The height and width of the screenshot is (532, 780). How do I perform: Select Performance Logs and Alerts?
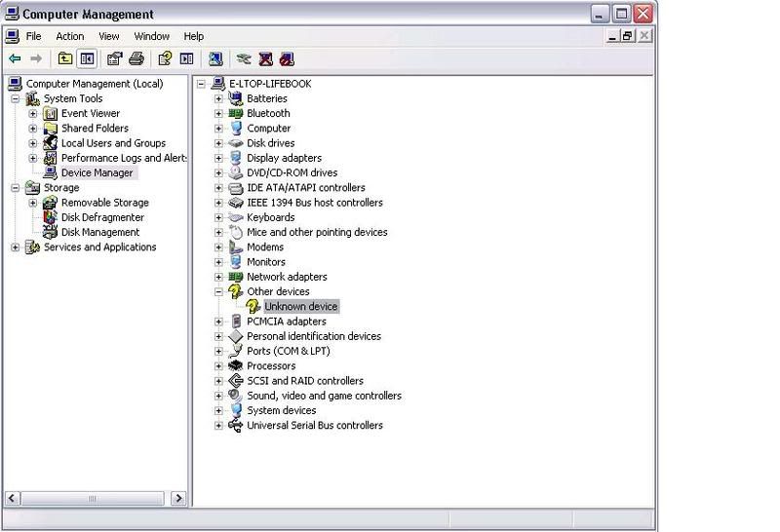124,158
